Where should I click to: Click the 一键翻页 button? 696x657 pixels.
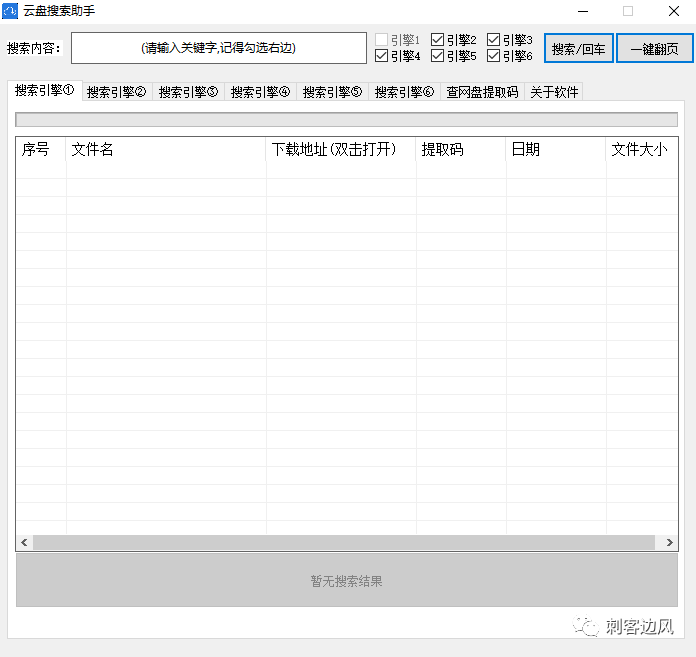coord(655,48)
